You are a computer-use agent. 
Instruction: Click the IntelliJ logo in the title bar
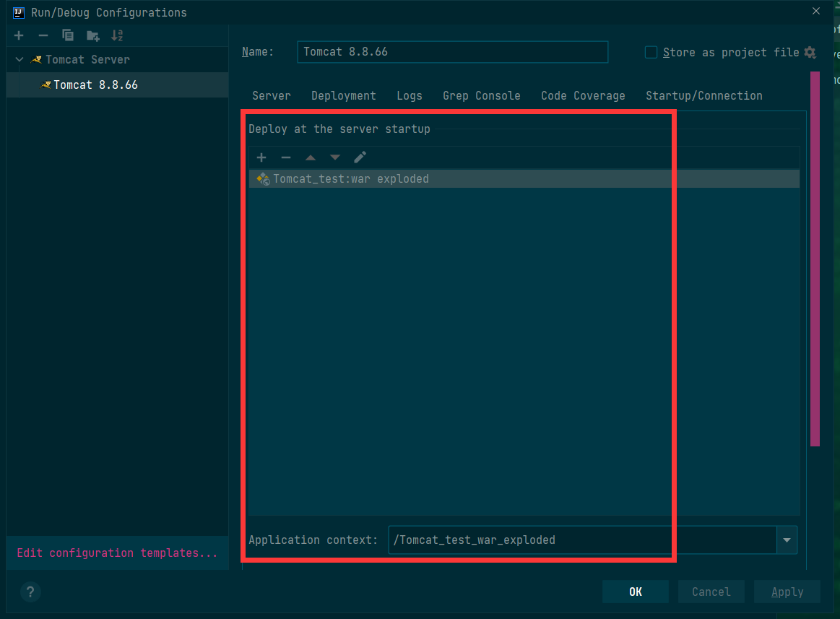(18, 12)
